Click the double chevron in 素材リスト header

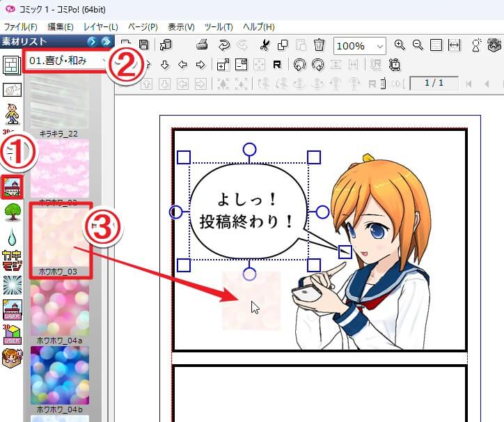click(106, 42)
